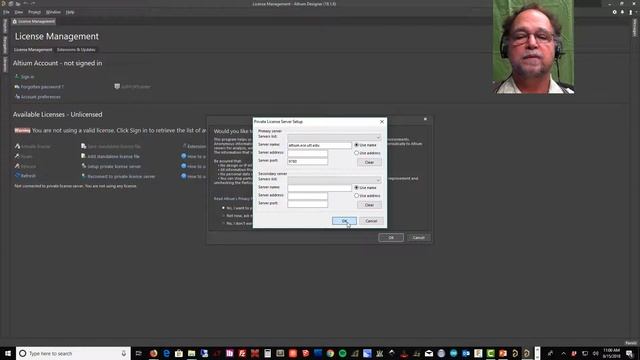The image size is (640, 360).
Task: Click the taskbar clock showing 11:06 AM
Action: click(611, 353)
